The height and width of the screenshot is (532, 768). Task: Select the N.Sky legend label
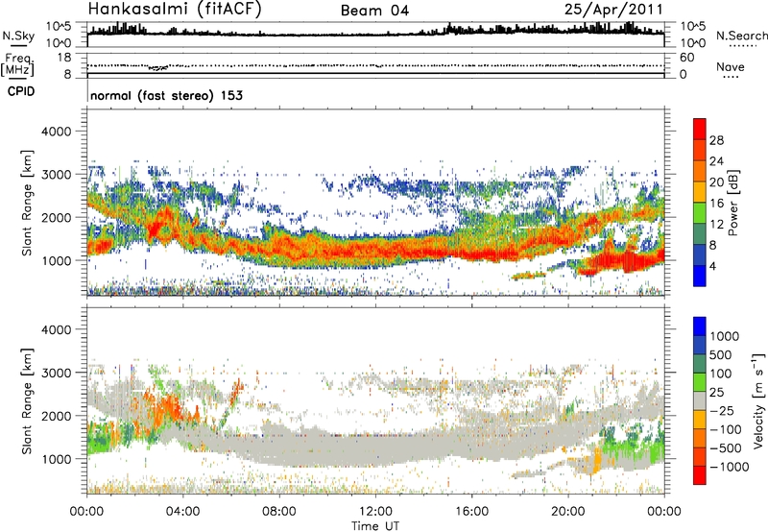coord(18,36)
